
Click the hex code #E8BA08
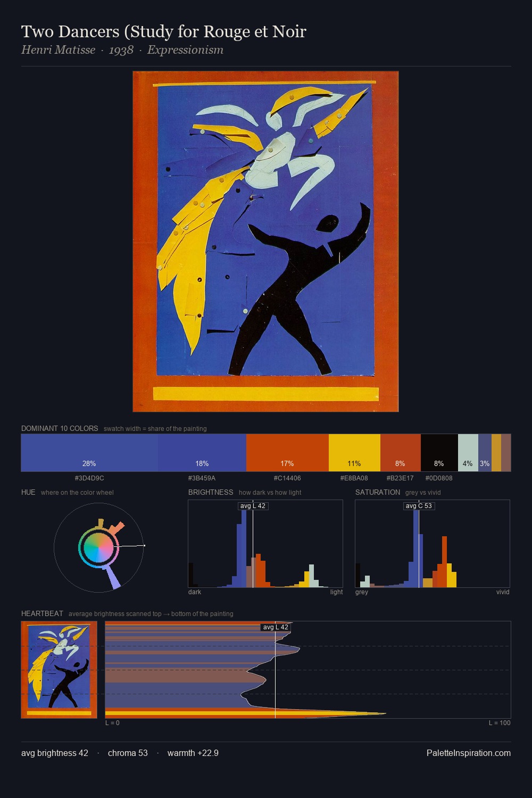click(354, 478)
